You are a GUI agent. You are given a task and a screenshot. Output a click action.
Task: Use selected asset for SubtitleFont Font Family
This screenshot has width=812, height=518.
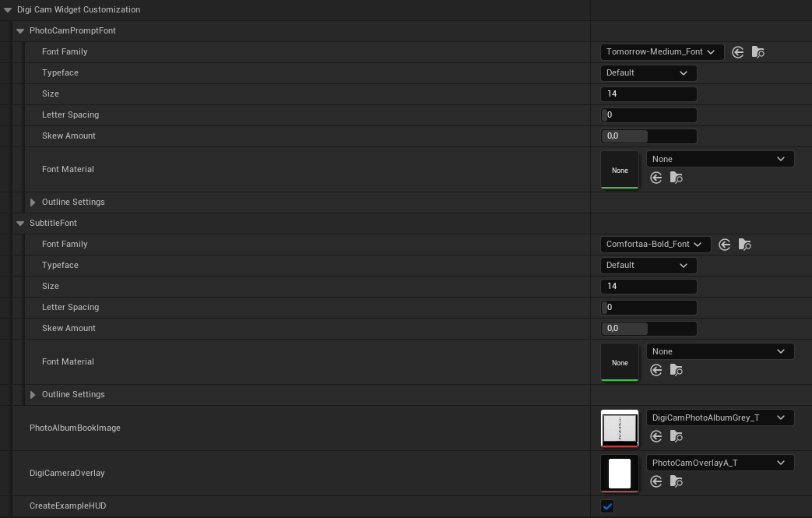(x=724, y=245)
